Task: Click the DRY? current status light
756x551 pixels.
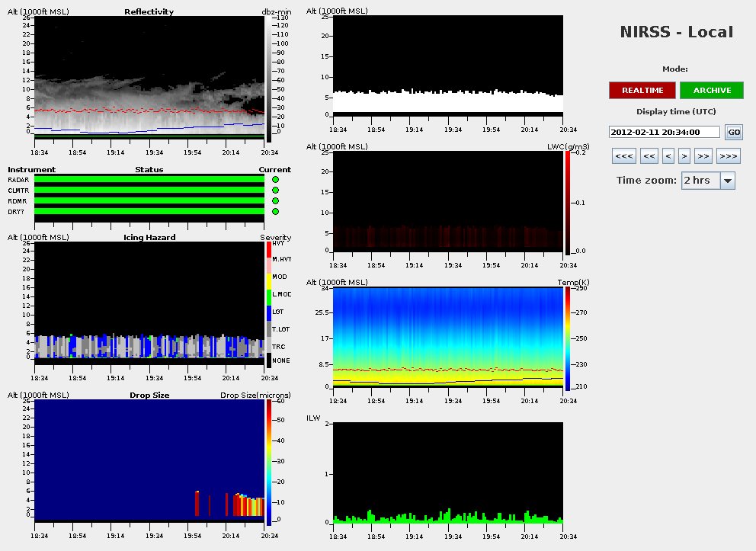Action: [275, 212]
